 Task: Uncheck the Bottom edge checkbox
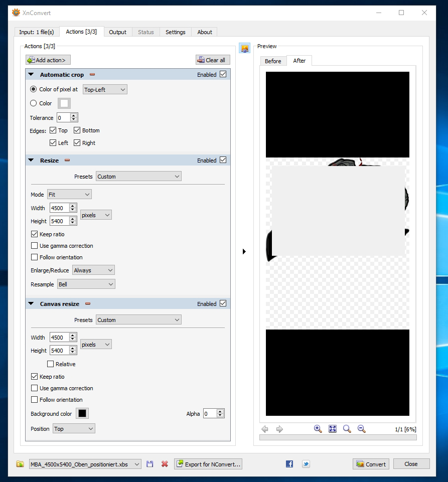(77, 130)
